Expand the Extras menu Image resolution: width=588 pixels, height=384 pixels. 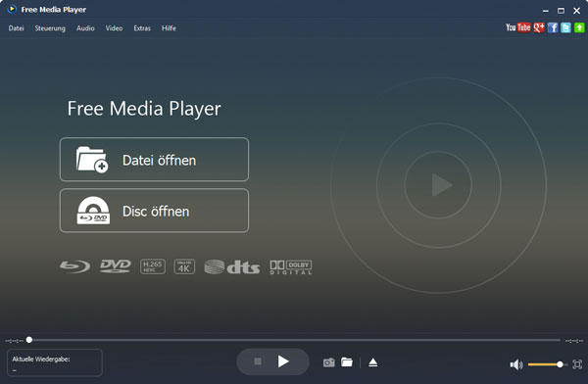142,28
